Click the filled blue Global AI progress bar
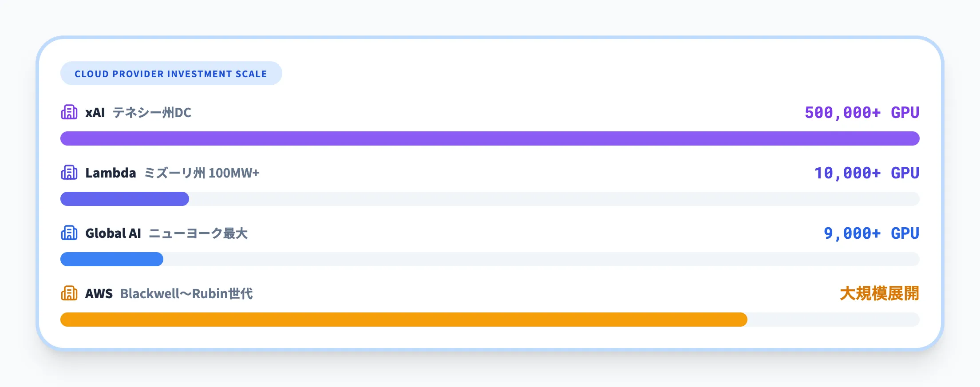Viewport: 980px width, 387px height. point(112,259)
